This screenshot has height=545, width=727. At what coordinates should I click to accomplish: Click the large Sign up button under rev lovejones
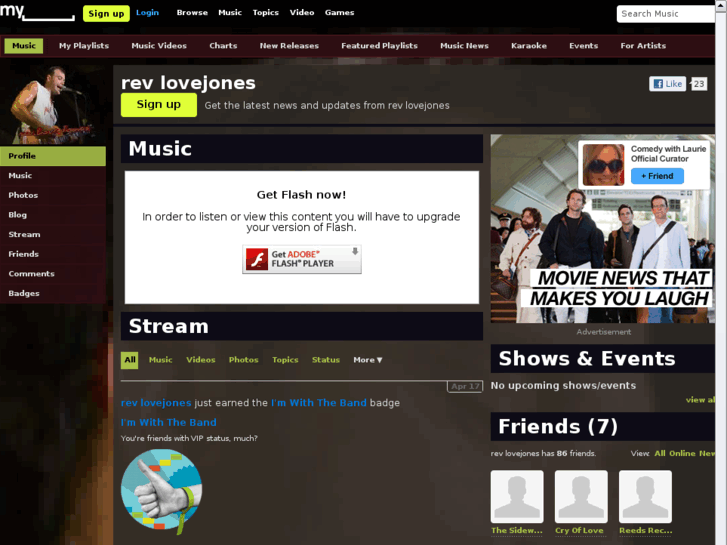coord(159,105)
